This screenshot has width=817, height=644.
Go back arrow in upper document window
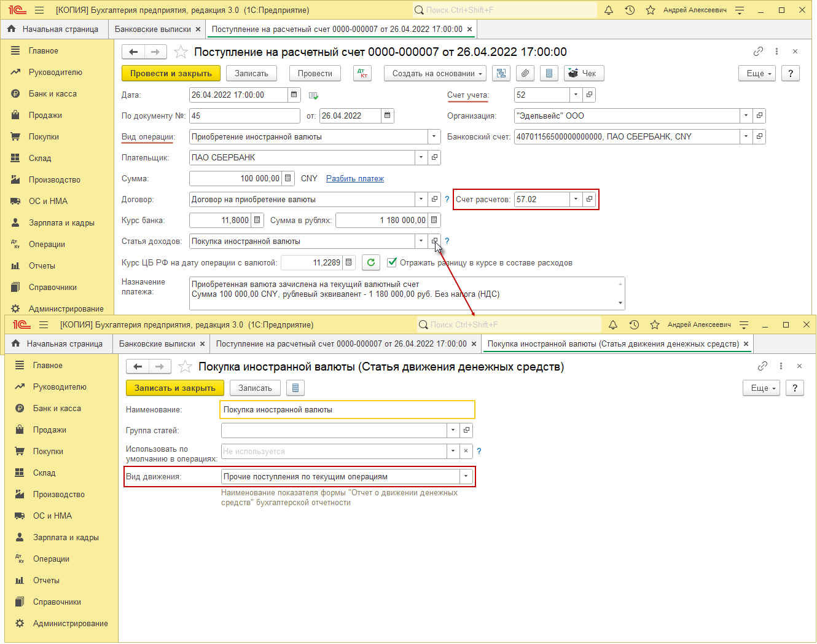click(133, 52)
